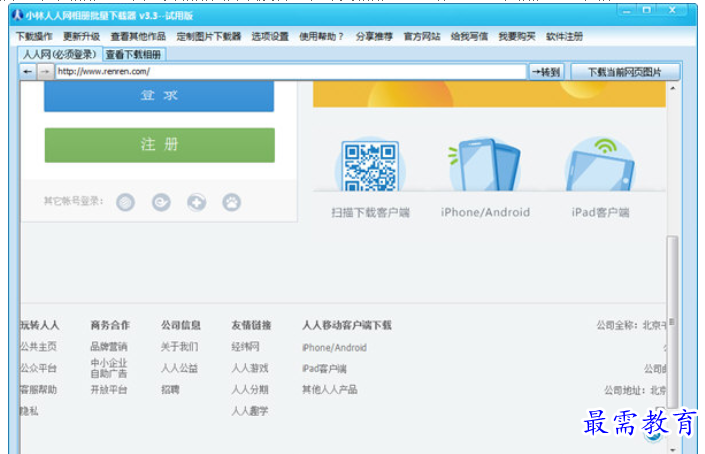Maximize the downloader window
Image resolution: width=705 pixels, height=454 pixels.
(x=647, y=10)
